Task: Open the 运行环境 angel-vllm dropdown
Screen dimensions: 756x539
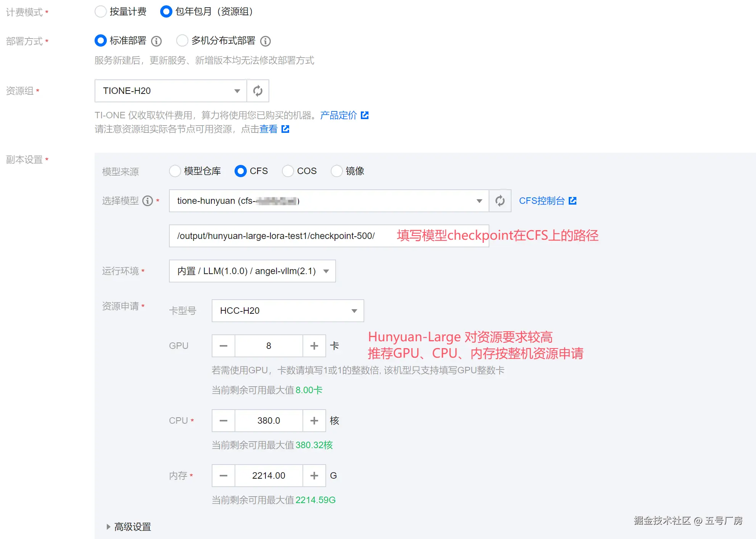Action: click(x=252, y=271)
